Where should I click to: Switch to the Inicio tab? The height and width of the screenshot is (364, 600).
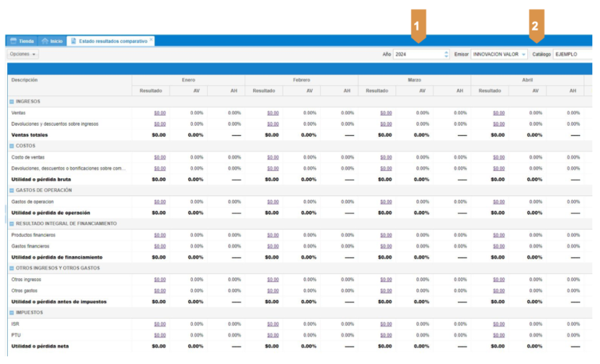coord(52,41)
